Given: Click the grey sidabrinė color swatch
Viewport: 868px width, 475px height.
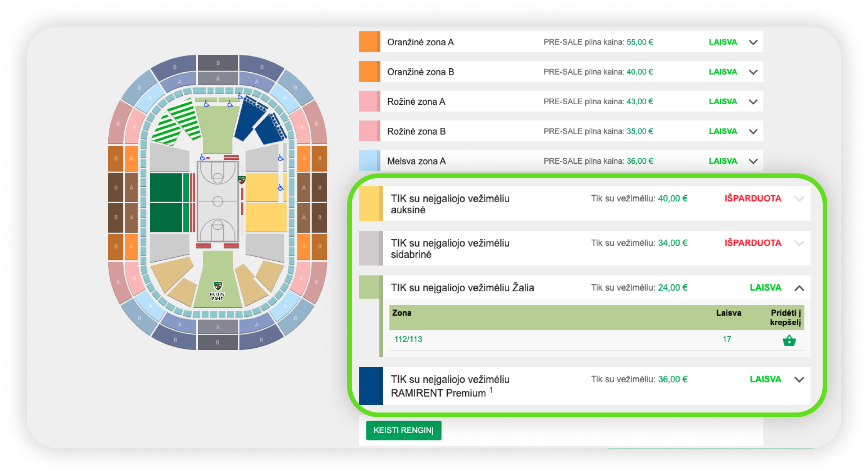Looking at the screenshot, I should click(x=371, y=248).
